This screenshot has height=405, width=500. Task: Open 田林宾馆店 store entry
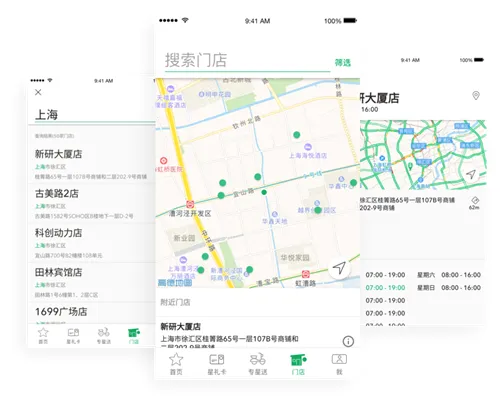[x=92, y=282]
